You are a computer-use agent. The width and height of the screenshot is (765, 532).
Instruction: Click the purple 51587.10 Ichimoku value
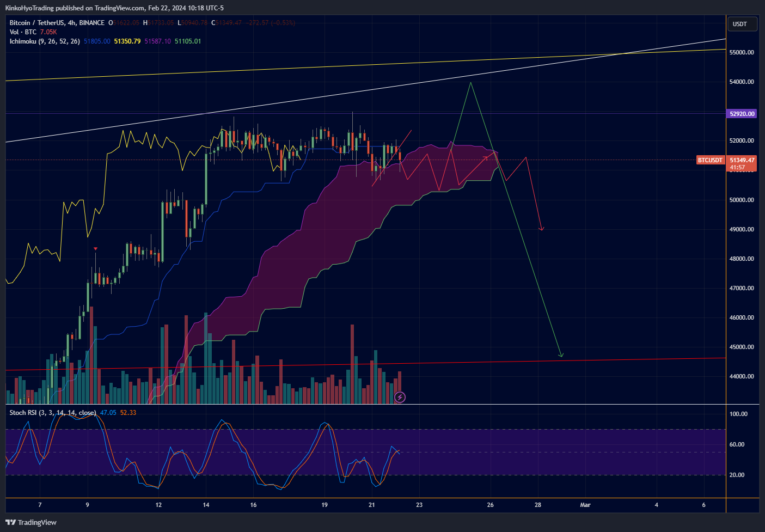point(158,41)
